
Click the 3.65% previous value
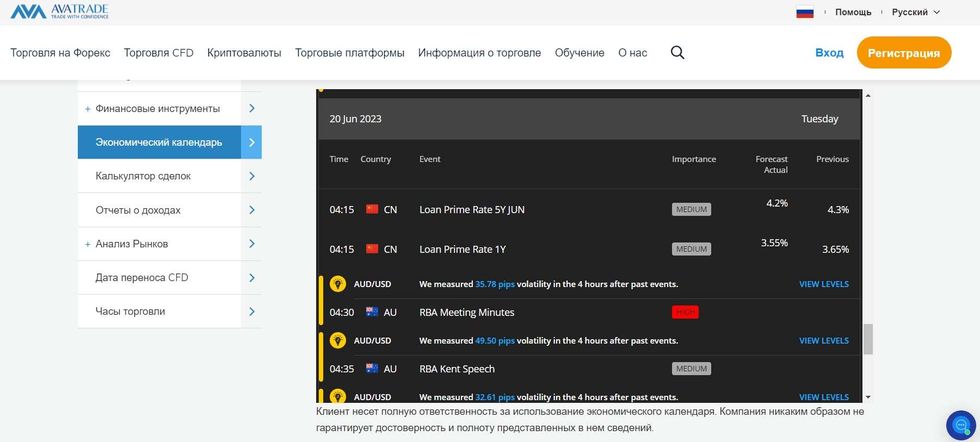click(835, 250)
